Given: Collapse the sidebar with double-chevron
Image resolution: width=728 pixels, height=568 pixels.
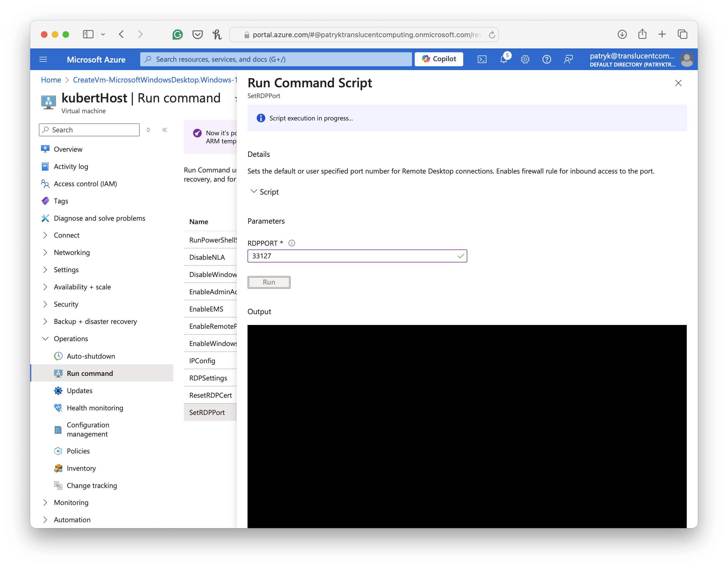Looking at the screenshot, I should click(x=164, y=130).
